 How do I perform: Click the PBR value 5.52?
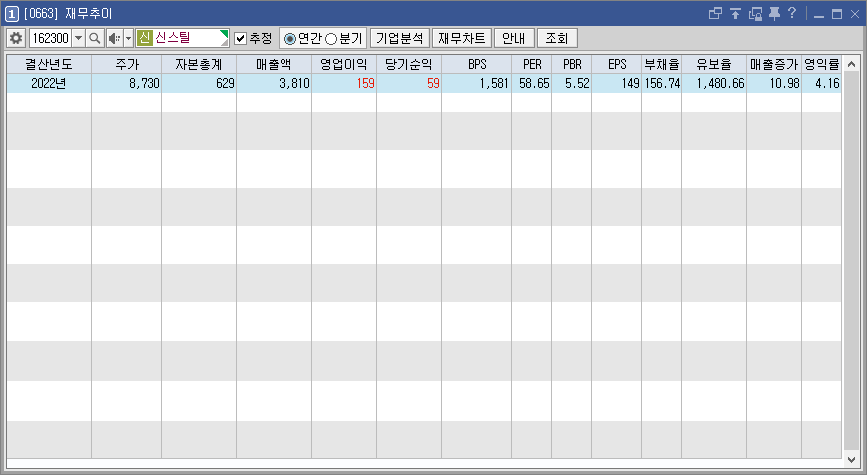pyautogui.click(x=577, y=83)
